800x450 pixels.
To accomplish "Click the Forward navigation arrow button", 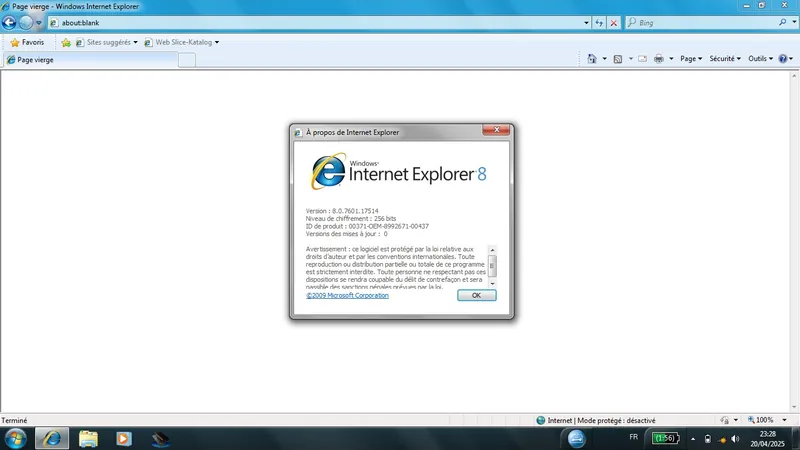I will [x=26, y=22].
